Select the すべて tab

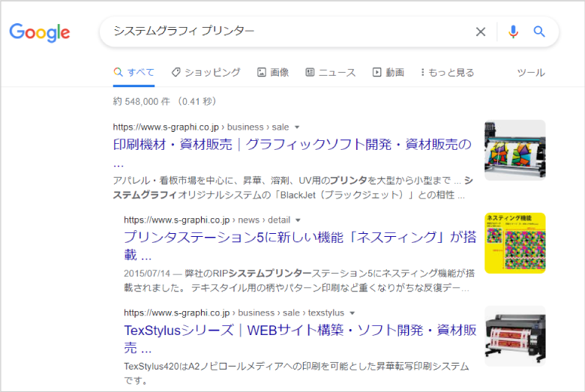point(134,73)
